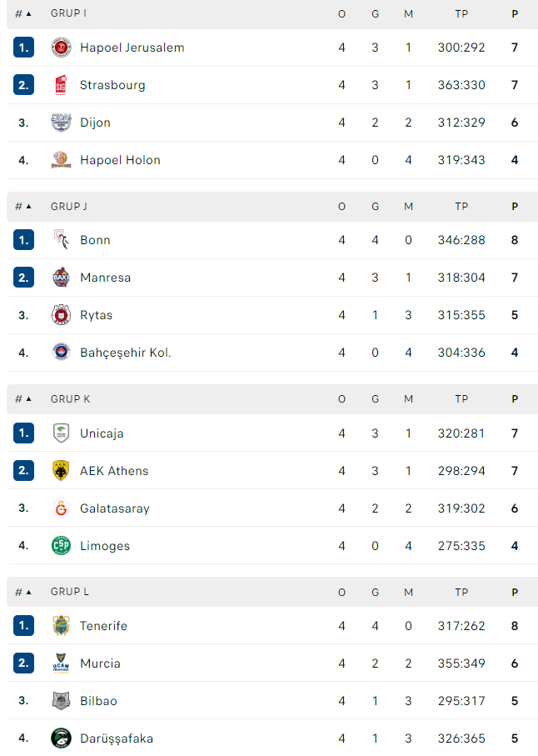Click the Limoges CSP green logo
The image size is (538, 756).
point(61,546)
